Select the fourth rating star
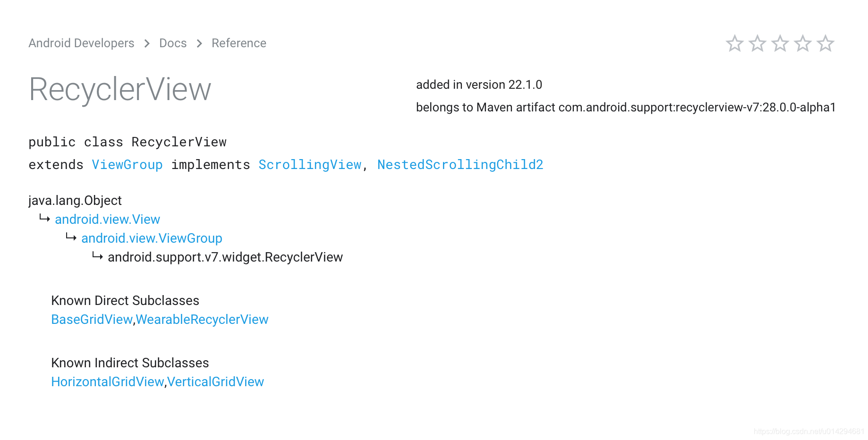The height and width of the screenshot is (440, 868). tap(803, 43)
